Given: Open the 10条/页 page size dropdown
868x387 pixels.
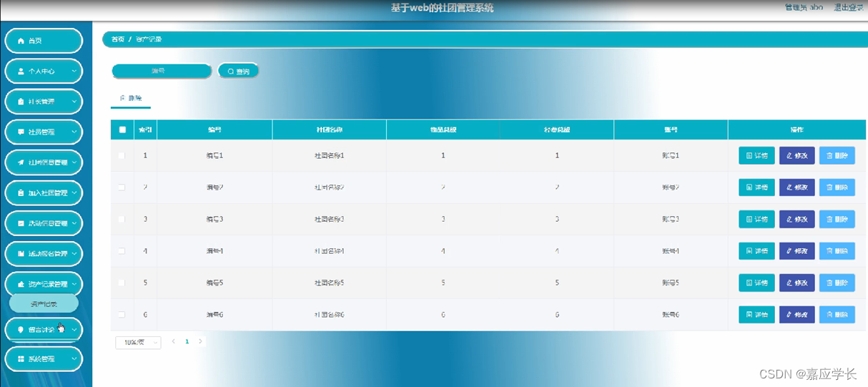Looking at the screenshot, I should [138, 343].
